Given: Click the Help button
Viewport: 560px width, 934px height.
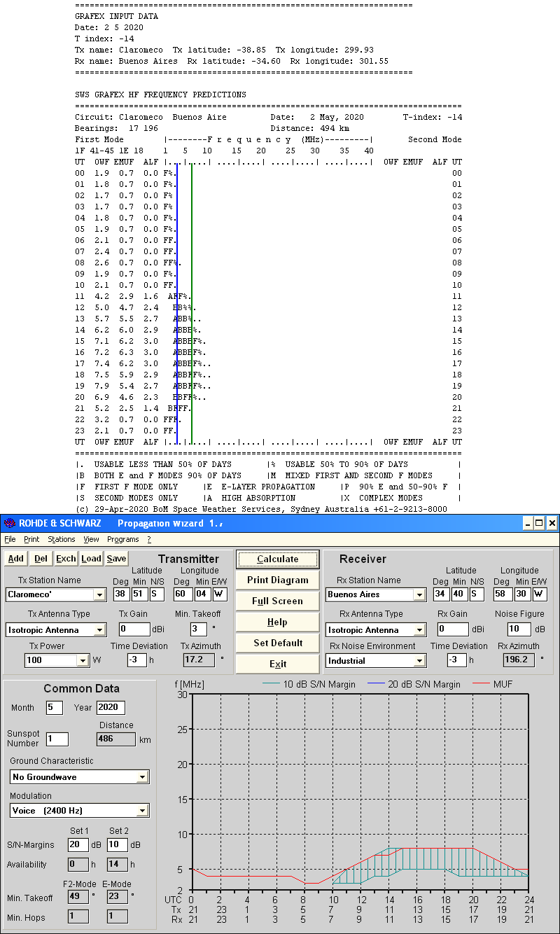Looking at the screenshot, I should (x=277, y=622).
